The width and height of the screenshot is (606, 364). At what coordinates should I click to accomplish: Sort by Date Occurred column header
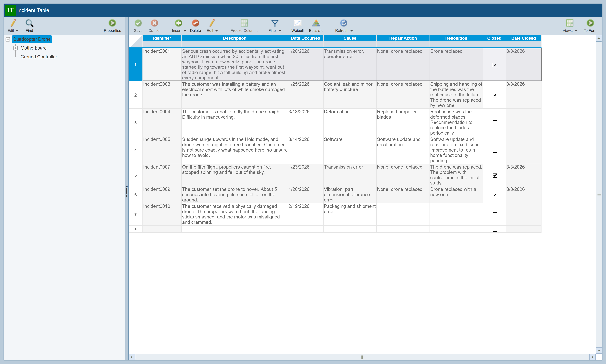[x=305, y=38]
